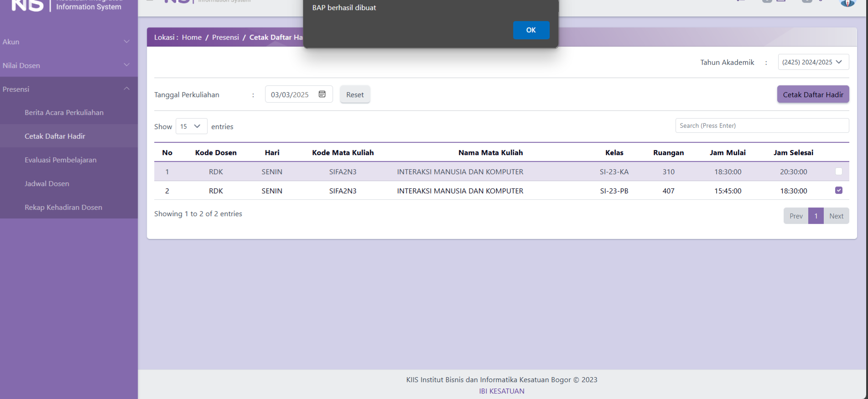Viewport: 868px width, 399px height.
Task: Expand the Nilai Dosen sidebar menu
Action: pos(66,66)
